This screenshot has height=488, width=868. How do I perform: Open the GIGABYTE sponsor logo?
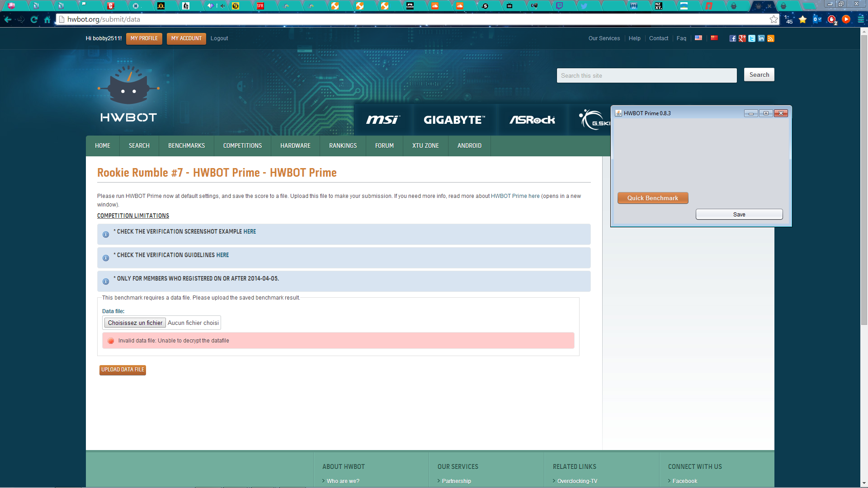click(x=454, y=120)
